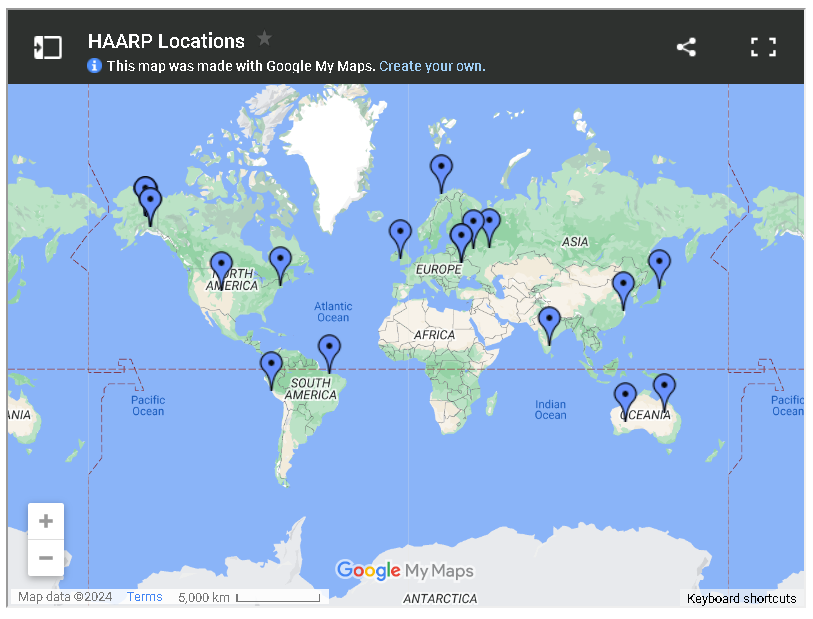Viewport: 813px width, 619px height.
Task: Open Keyboard shortcuts
Action: point(741,598)
